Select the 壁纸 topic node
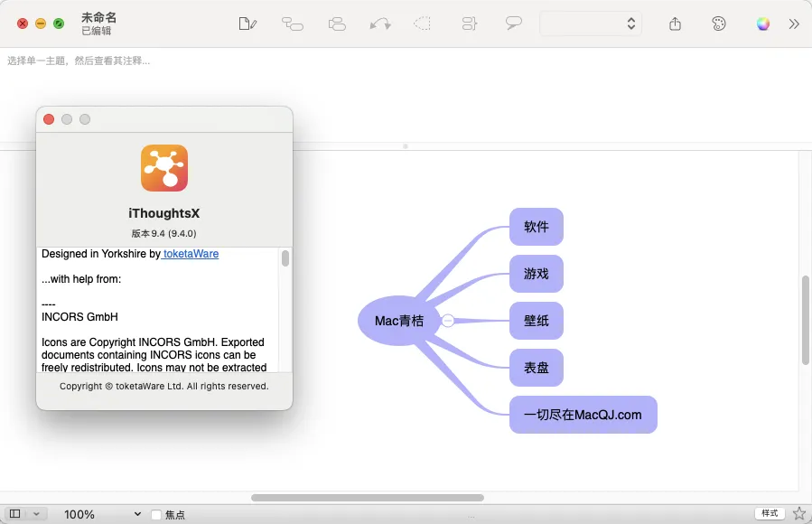The height and width of the screenshot is (524, 812). [x=537, y=321]
